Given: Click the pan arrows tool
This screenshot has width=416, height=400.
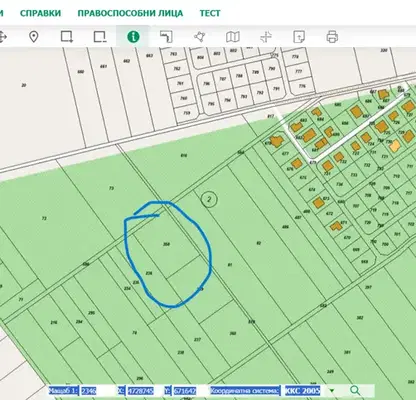Looking at the screenshot, I should (x=3, y=37).
